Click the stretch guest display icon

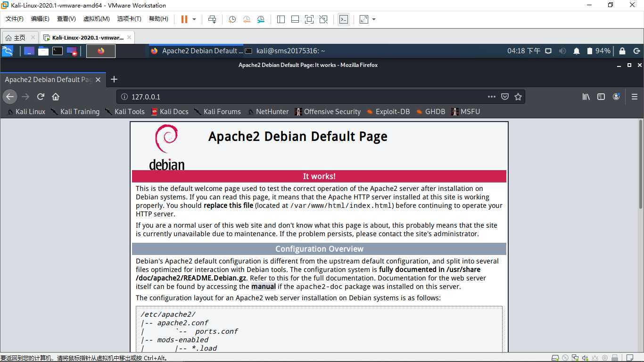364,19
